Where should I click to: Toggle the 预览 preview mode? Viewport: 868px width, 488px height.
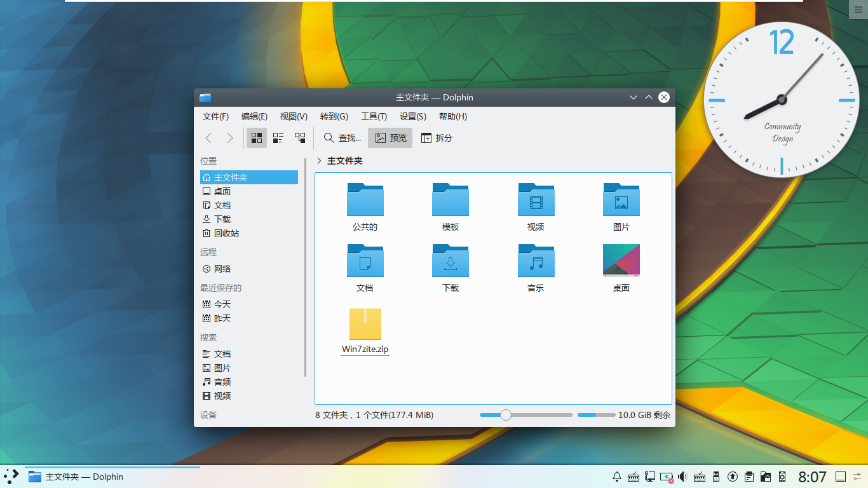tap(390, 138)
